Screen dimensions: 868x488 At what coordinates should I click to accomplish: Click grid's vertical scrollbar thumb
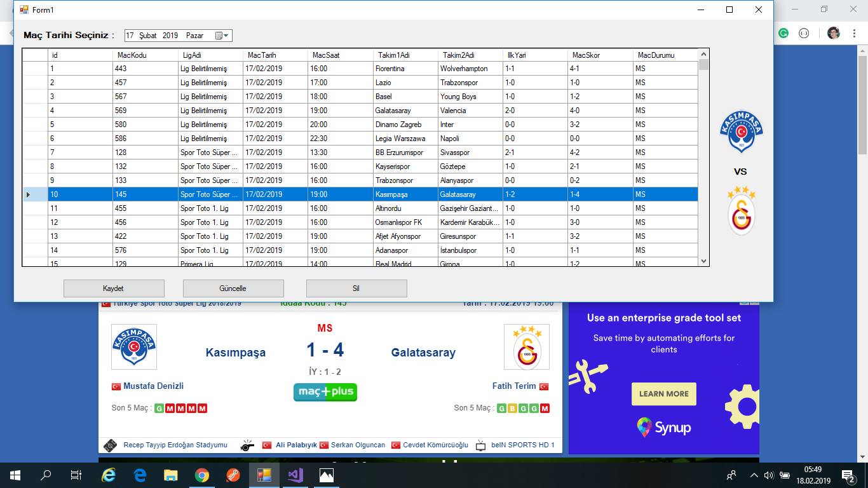pos(703,64)
